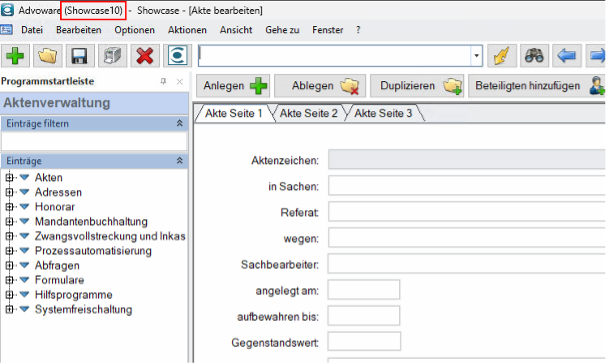Click the binoculars search icon
The width and height of the screenshot is (606, 364).
coord(534,56)
